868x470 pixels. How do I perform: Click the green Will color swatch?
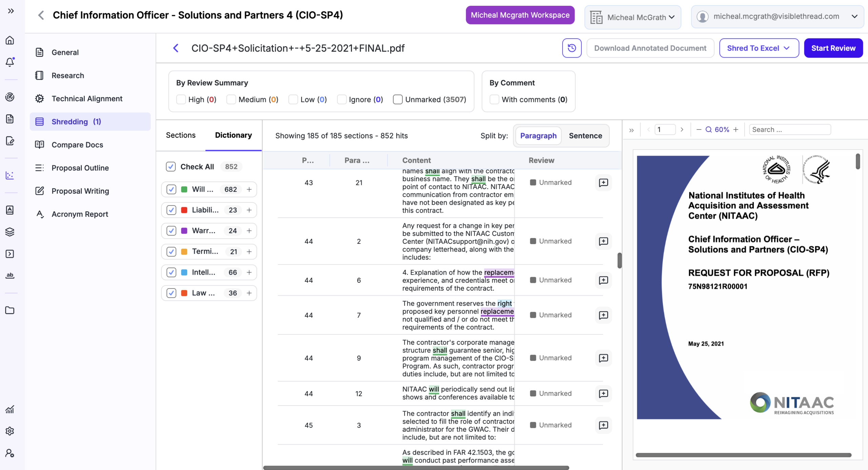click(x=184, y=189)
